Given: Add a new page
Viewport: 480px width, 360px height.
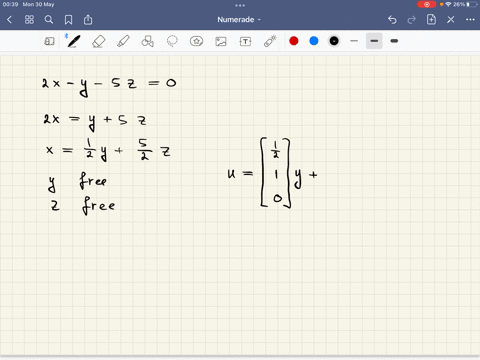Looking at the screenshot, I should (431, 20).
